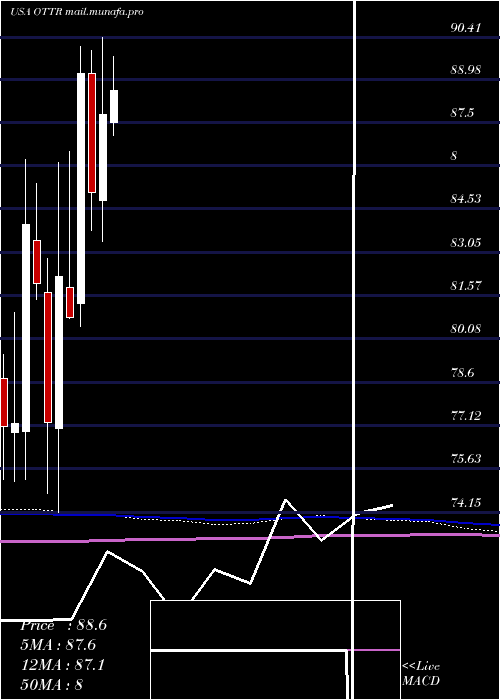Click the 88.98 price axis label
This screenshot has height=700, width=500.
point(466,70)
